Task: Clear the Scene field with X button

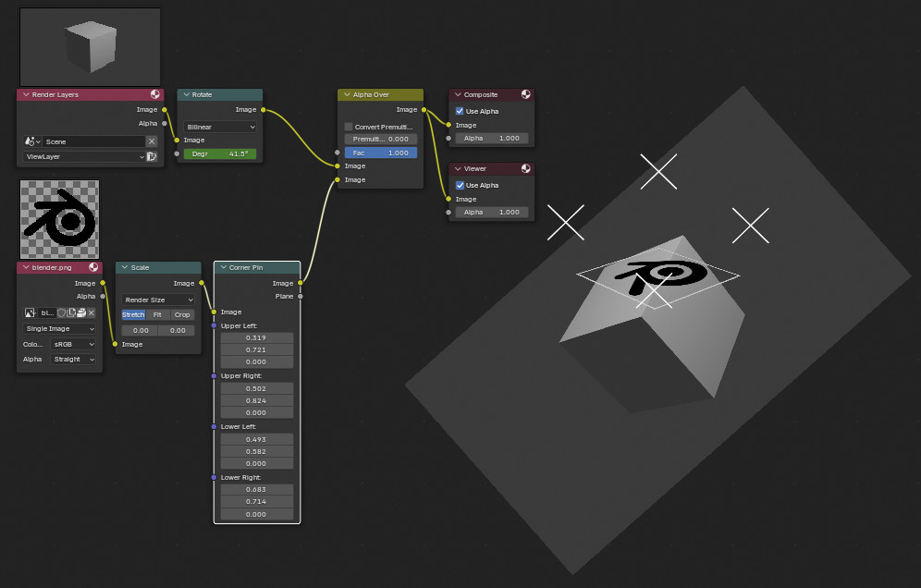Action: [152, 141]
